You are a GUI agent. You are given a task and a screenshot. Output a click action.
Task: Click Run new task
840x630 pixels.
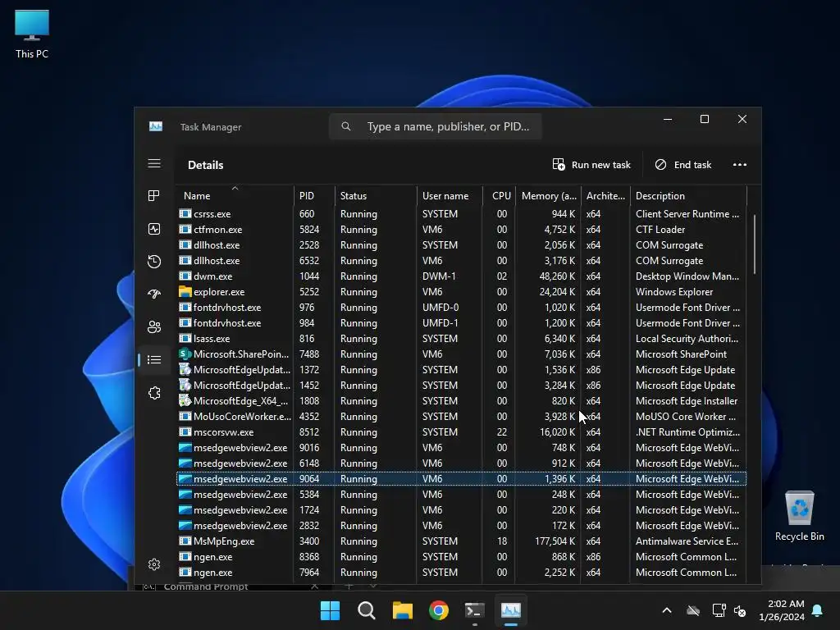591,164
